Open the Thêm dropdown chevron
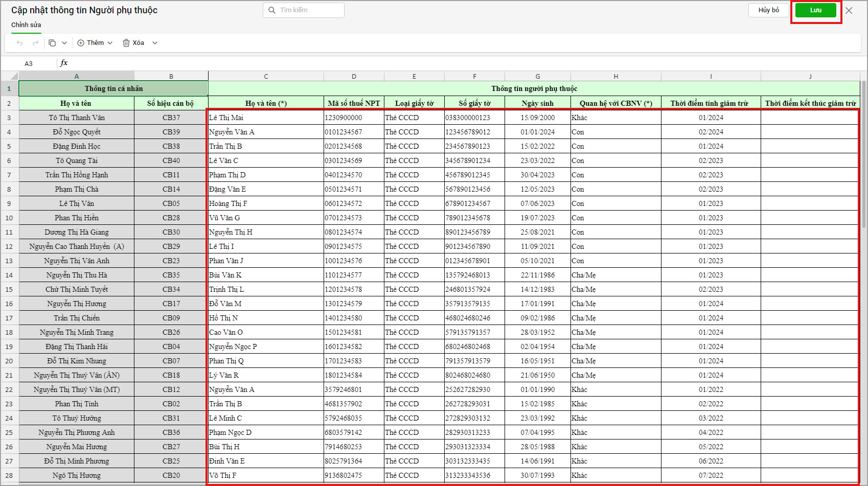Image resolution: width=868 pixels, height=486 pixels. click(110, 43)
